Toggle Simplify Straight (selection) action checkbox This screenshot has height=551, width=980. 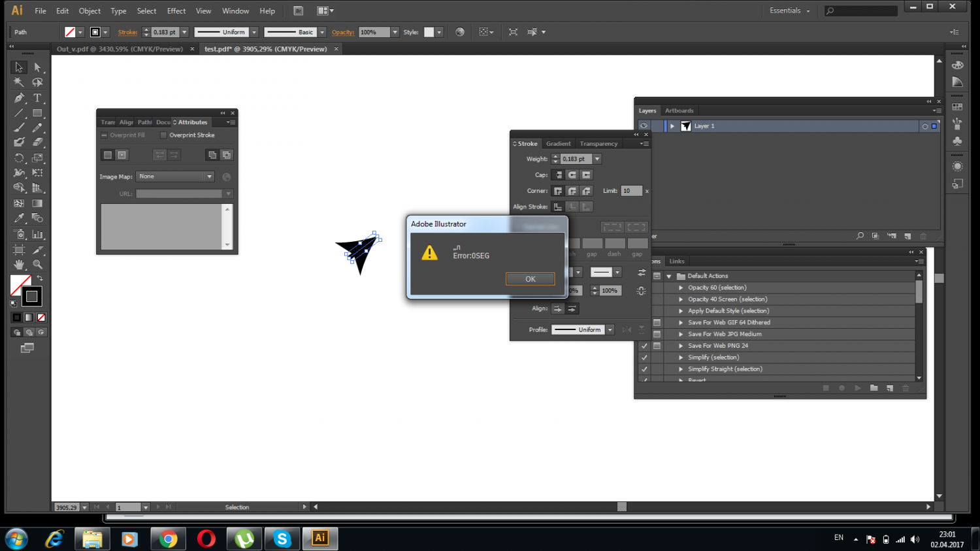pyautogui.click(x=644, y=369)
